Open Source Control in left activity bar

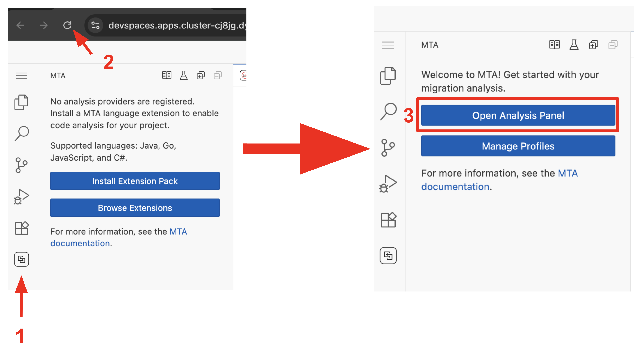tap(21, 165)
